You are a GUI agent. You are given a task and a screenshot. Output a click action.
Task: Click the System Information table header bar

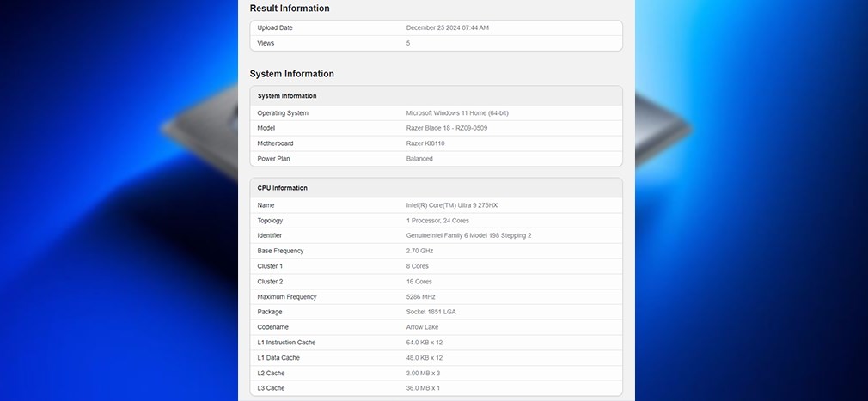tap(436, 96)
